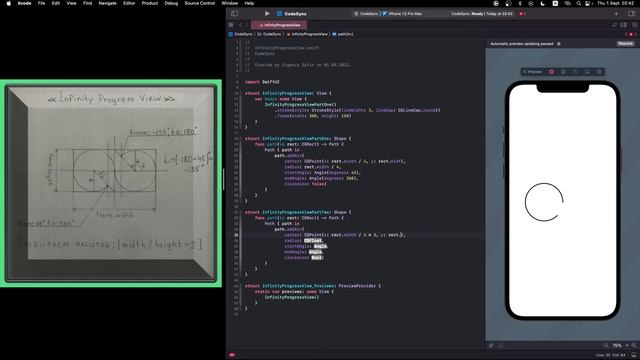Start live preview in canvas
The height and width of the screenshot is (360, 640).
coord(551,72)
